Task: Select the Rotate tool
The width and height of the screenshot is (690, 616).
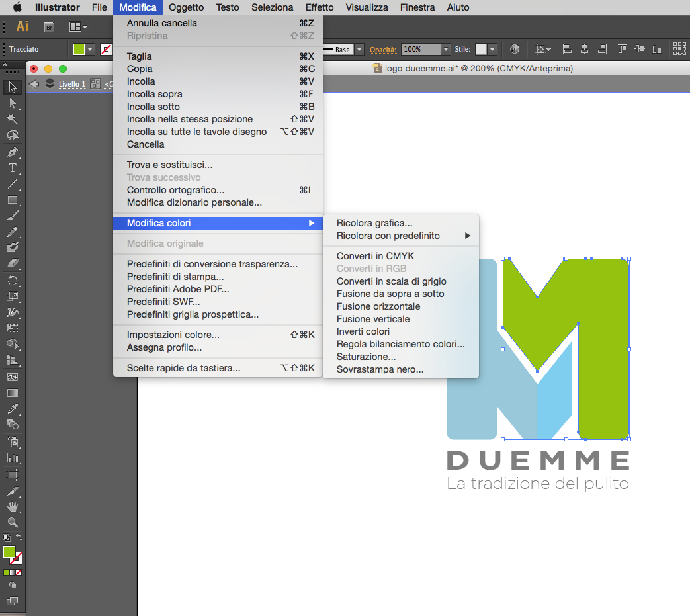Action: click(13, 281)
